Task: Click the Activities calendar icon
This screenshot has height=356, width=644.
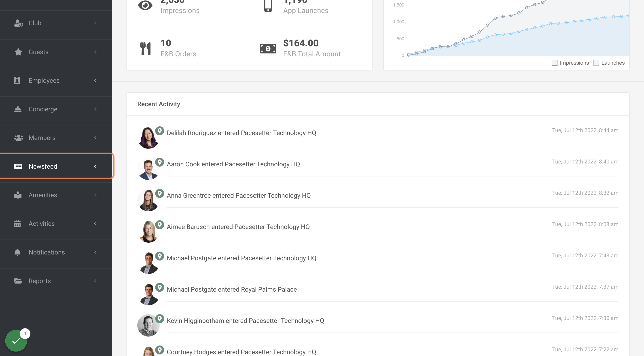Action: click(x=17, y=224)
